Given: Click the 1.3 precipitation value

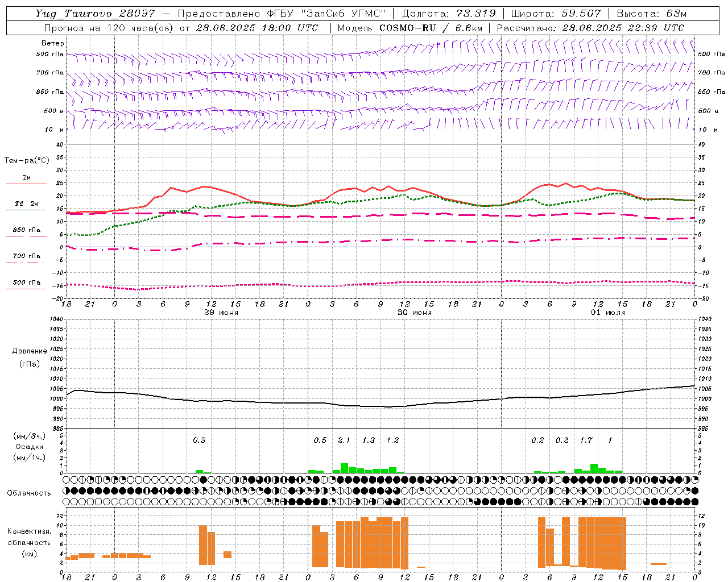Looking at the screenshot, I should coord(369,440).
